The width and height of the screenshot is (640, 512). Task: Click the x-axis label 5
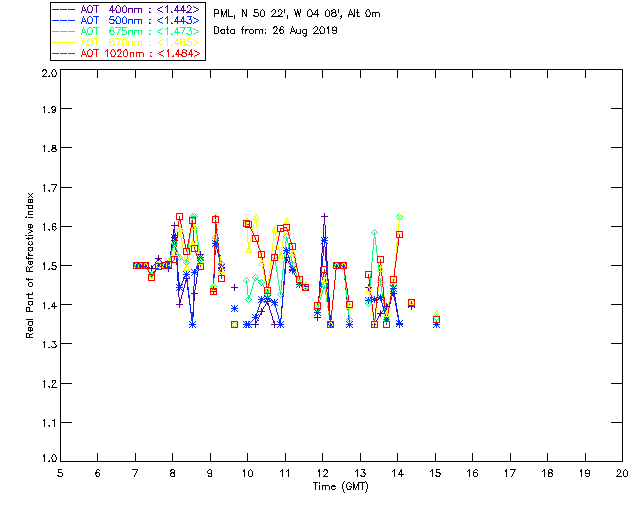[60, 473]
